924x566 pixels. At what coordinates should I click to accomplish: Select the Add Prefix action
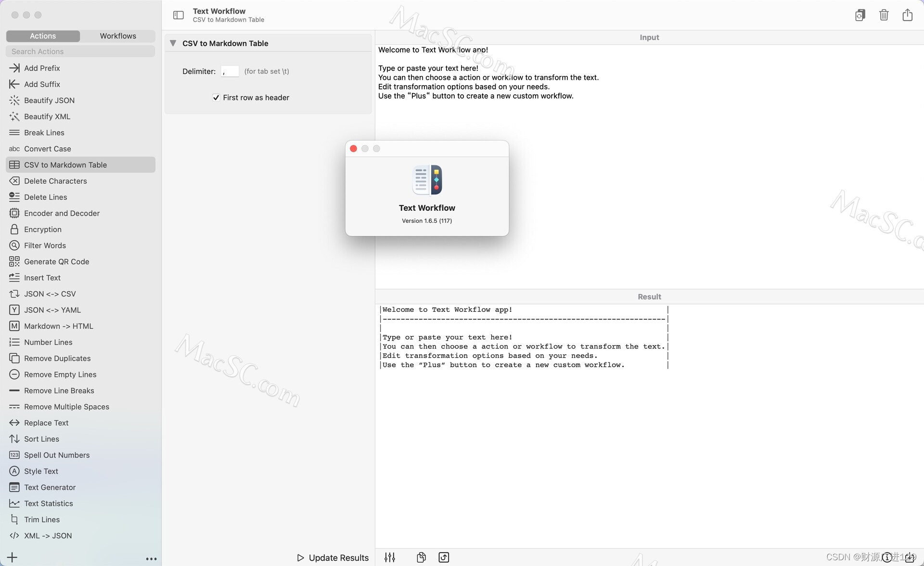[x=80, y=68]
